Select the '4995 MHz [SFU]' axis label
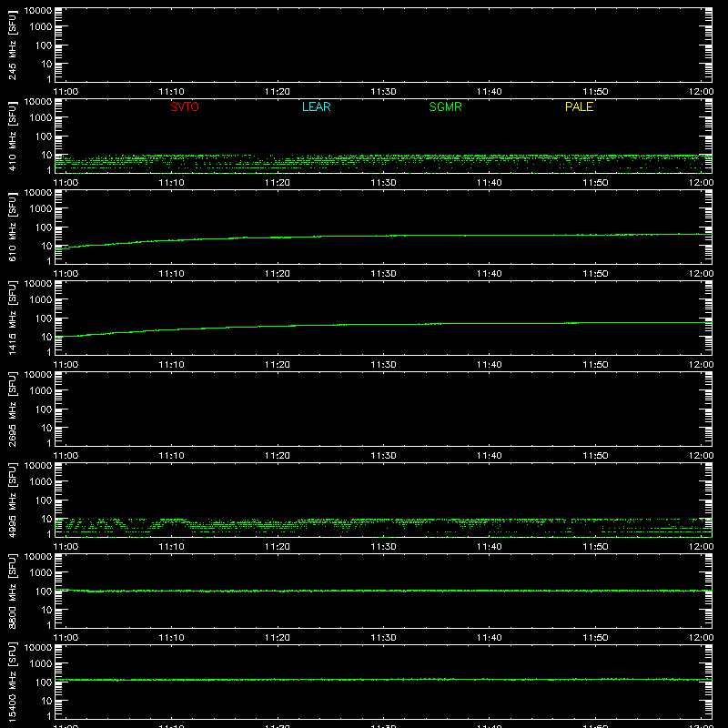The height and width of the screenshot is (728, 728). tap(13, 500)
